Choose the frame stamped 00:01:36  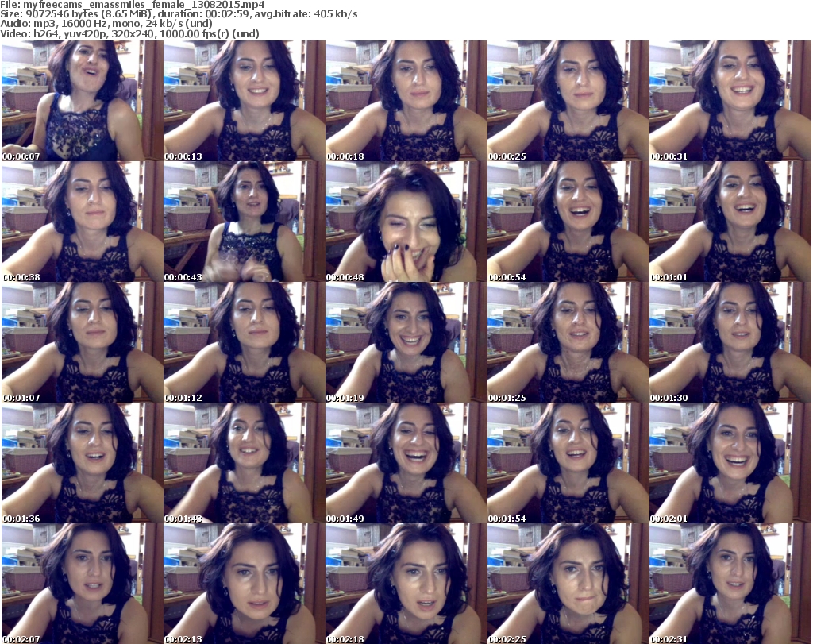pos(83,462)
